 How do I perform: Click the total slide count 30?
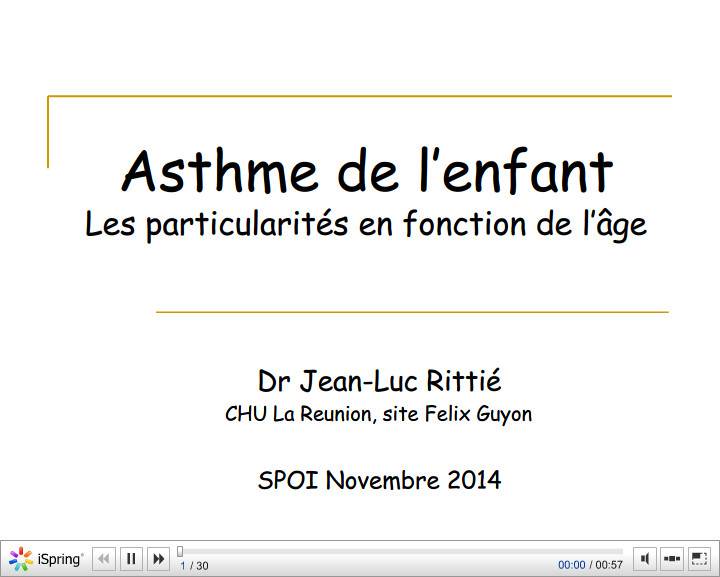tap(202, 566)
